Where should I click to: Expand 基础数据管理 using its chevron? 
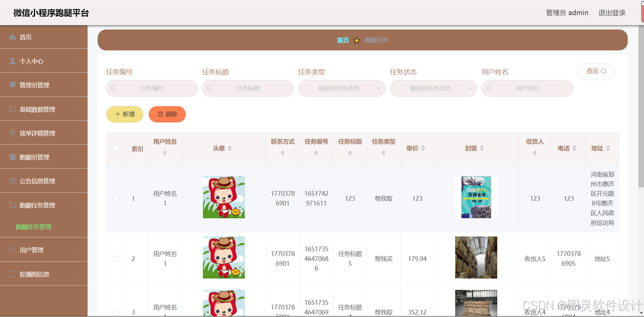tap(76, 108)
